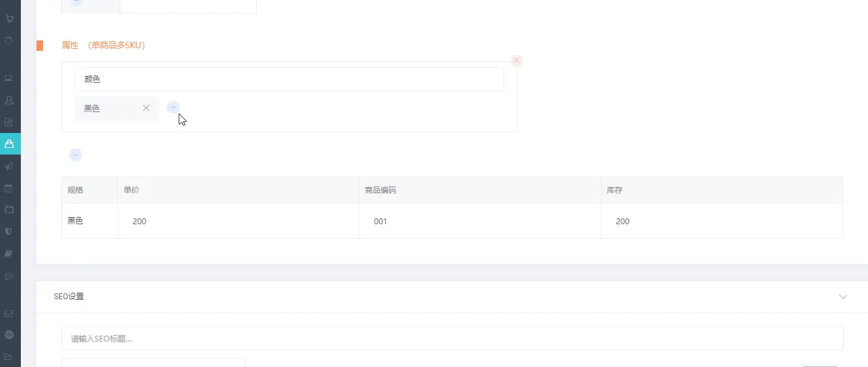Click the 颜色 attribute name field
Screen dimensions: 868x367
coord(289,80)
